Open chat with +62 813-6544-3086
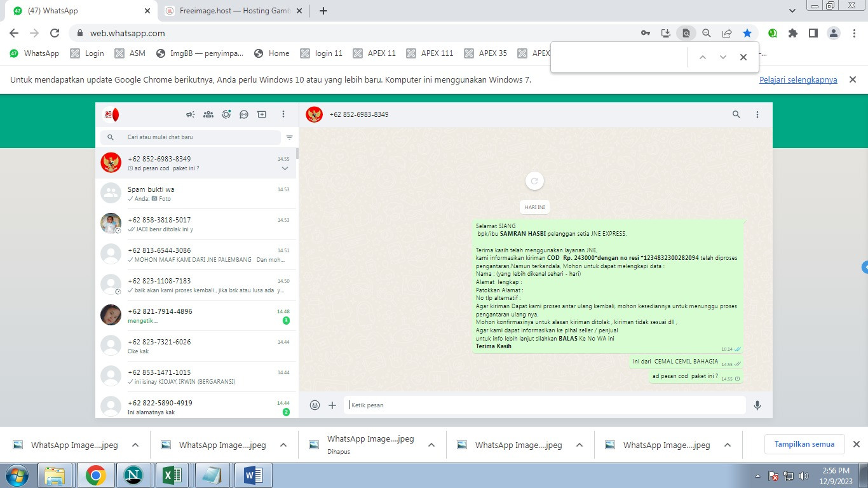Screen dimensions: 868x488 196,255
